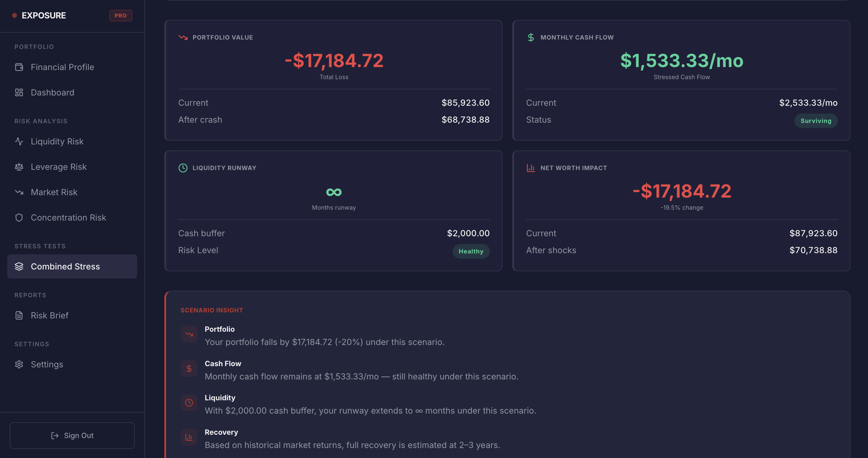Image resolution: width=868 pixels, height=458 pixels.
Task: Click the Liquidity Risk pulse icon
Action: coord(19,141)
